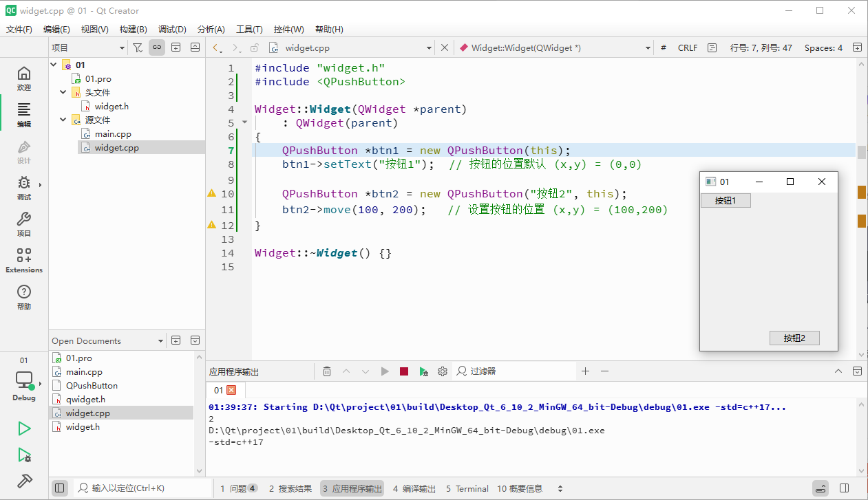This screenshot has width=868, height=500.
Task: Select 01.pro in project tree
Action: (98, 78)
